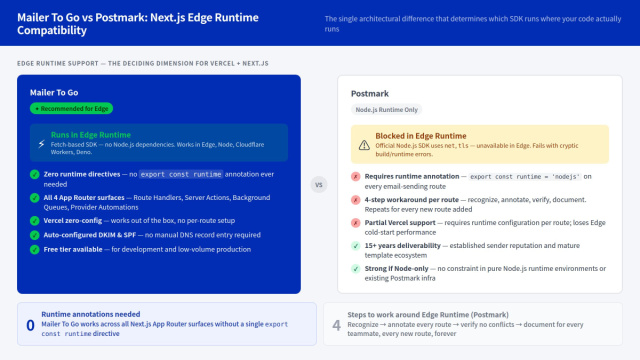Click the text 15+ years deliverability
Viewport: 640px width, 360px height.
[x=402, y=246]
